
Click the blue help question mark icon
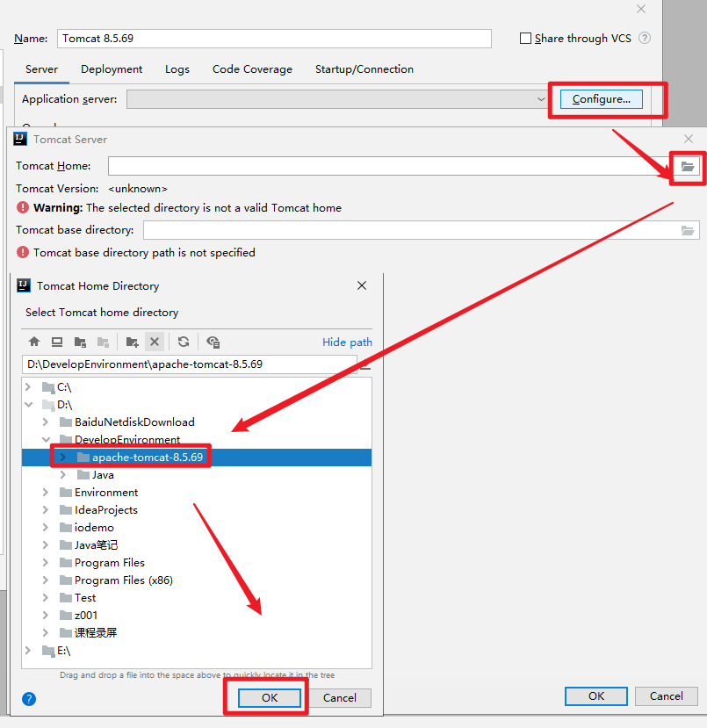pos(29,699)
